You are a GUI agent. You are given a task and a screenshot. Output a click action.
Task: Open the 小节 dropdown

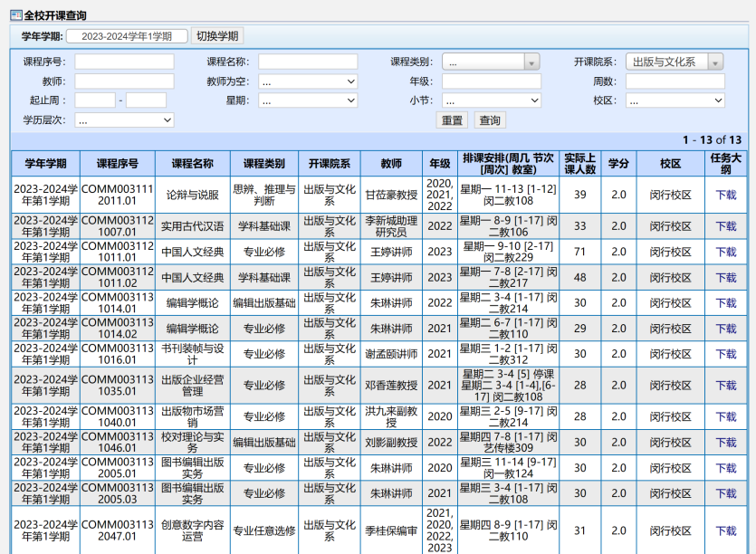coord(491,100)
